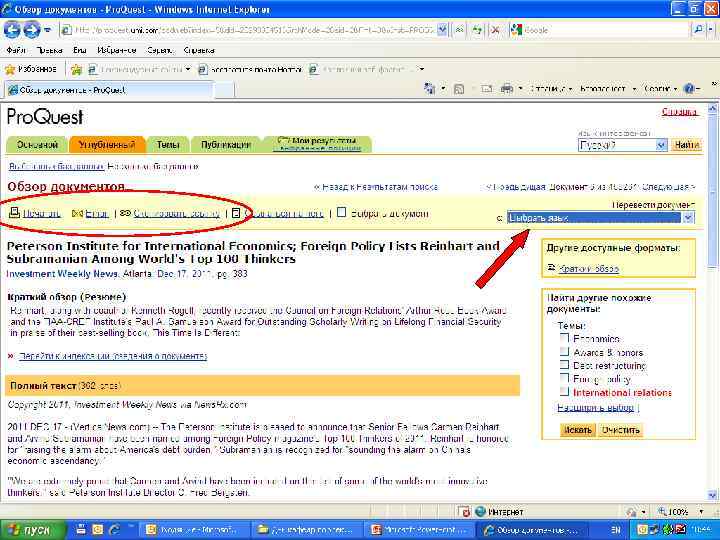
Task: Switch to the Темы tab
Action: pos(168,145)
